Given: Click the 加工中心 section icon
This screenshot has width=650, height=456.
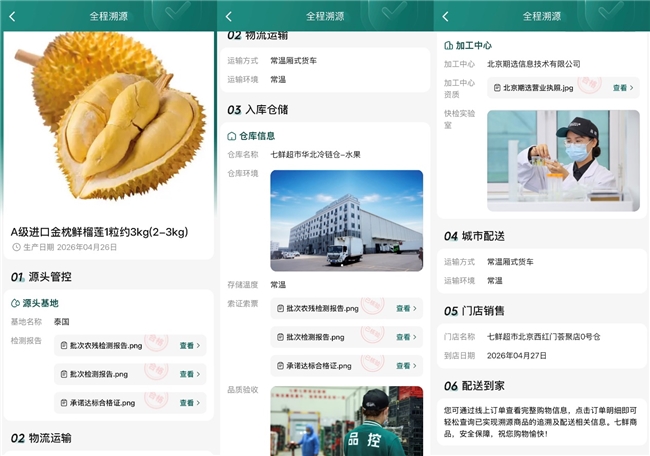Looking at the screenshot, I should click(x=448, y=45).
